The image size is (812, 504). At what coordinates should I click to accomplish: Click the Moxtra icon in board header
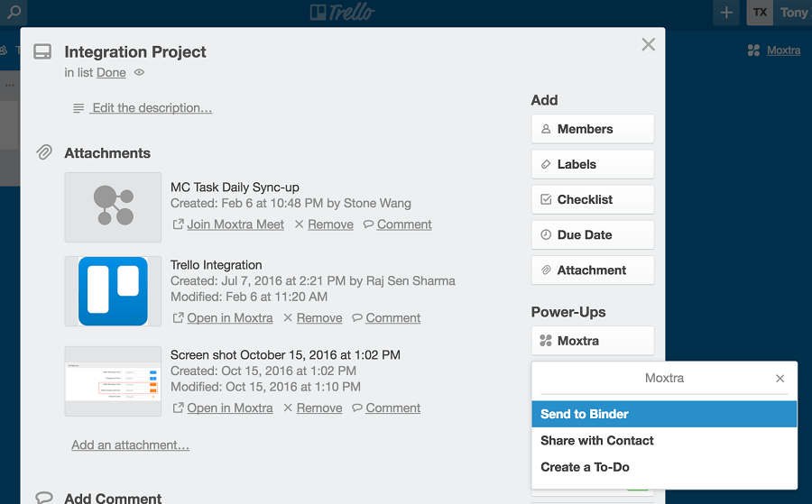pos(753,50)
